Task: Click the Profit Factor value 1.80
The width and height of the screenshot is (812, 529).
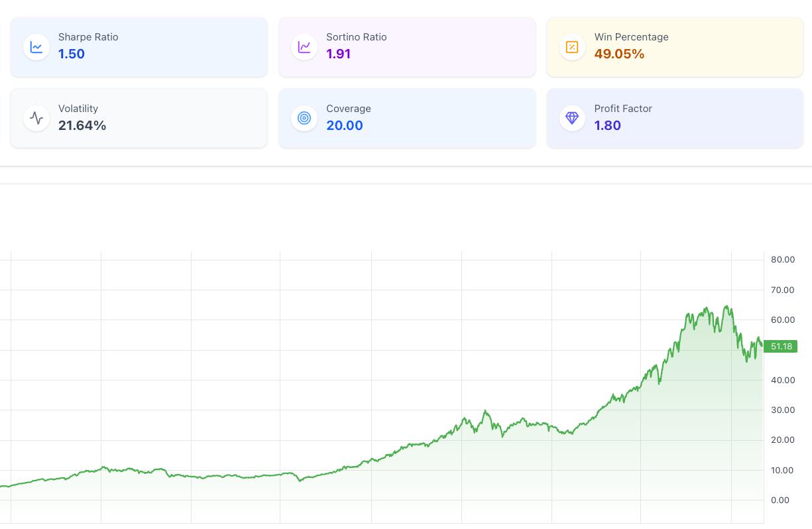Action: (x=607, y=125)
